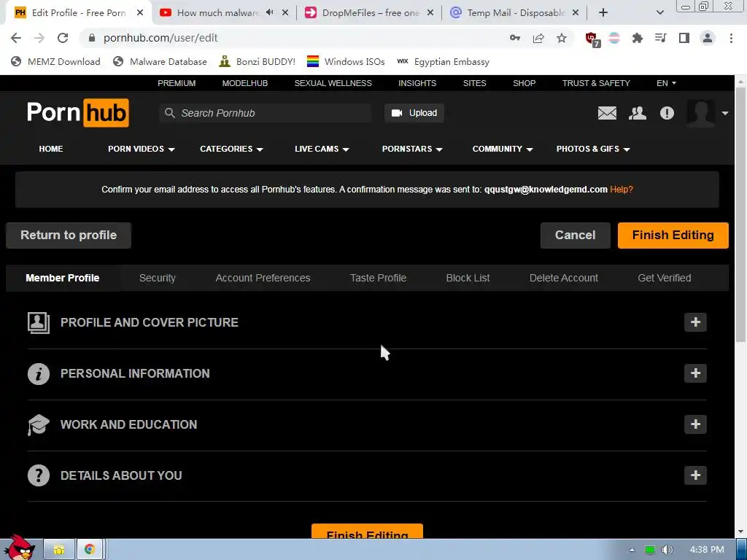Viewport: 747px width, 560px height.
Task: Open a new browser tab
Action: 603,13
